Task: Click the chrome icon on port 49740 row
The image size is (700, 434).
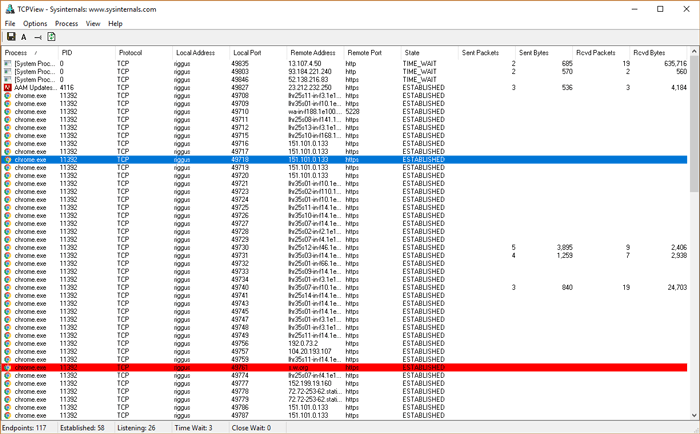Action: click(x=8, y=288)
